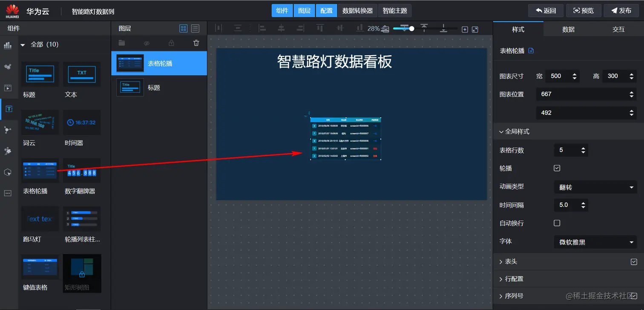Screen dimensions: 644x310
Task: Toggle the eye visibility icon in layers toolbar
Action: (x=147, y=43)
